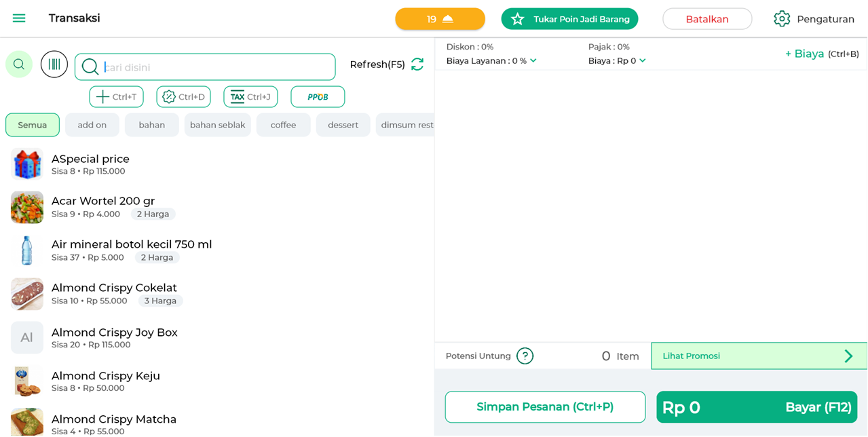The image size is (868, 437).
Task: Open the PPOB payment button
Action: [318, 97]
